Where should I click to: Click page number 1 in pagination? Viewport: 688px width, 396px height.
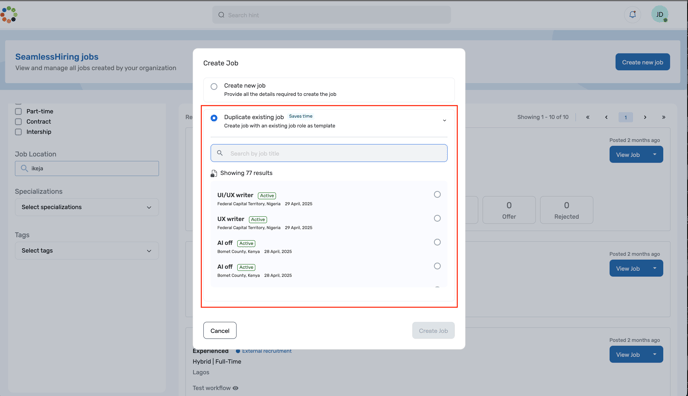(x=626, y=117)
